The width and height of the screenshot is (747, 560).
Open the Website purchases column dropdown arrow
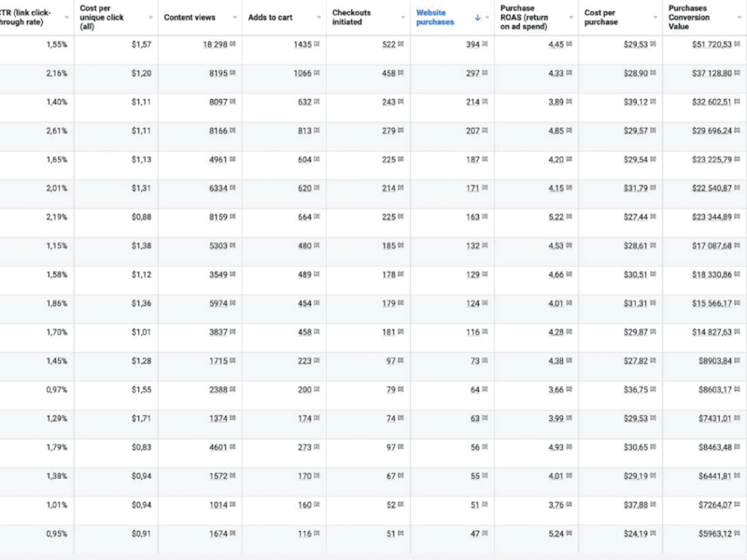click(x=486, y=18)
